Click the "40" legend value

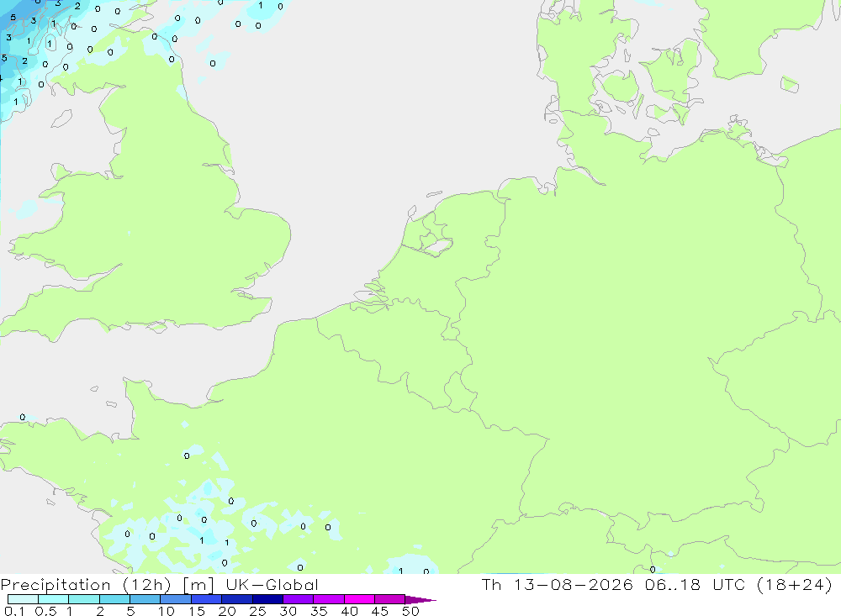tap(349, 611)
